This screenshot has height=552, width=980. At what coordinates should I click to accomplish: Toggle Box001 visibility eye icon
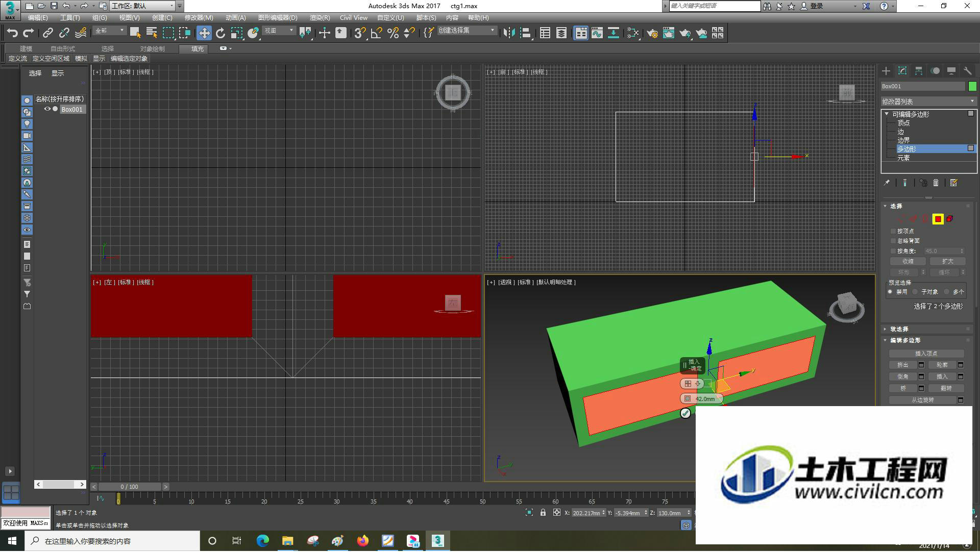(47, 109)
